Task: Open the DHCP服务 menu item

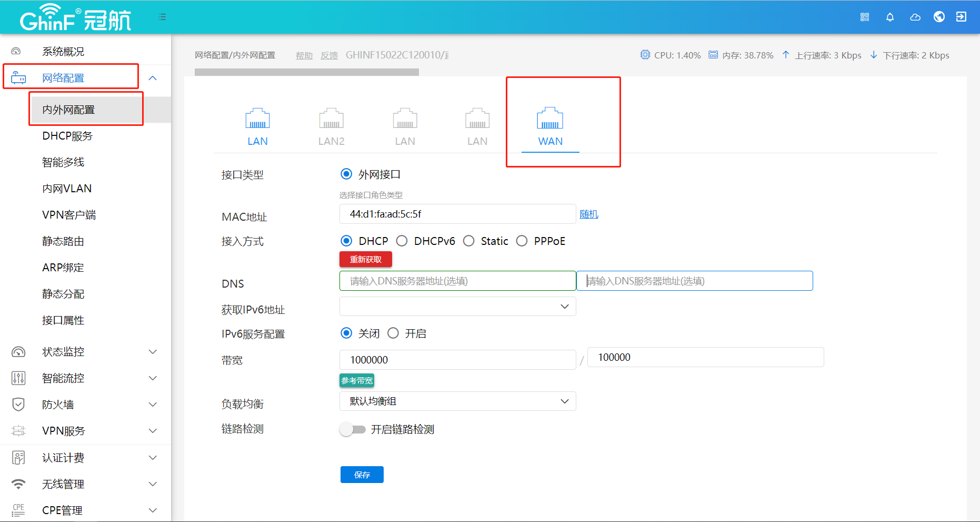Action: 67,136
